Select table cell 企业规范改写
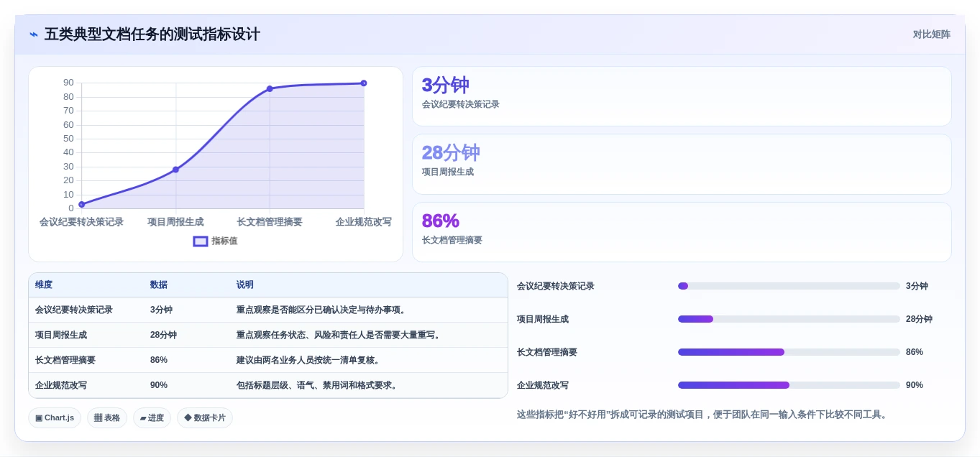The width and height of the screenshot is (980, 457). pyautogui.click(x=61, y=385)
